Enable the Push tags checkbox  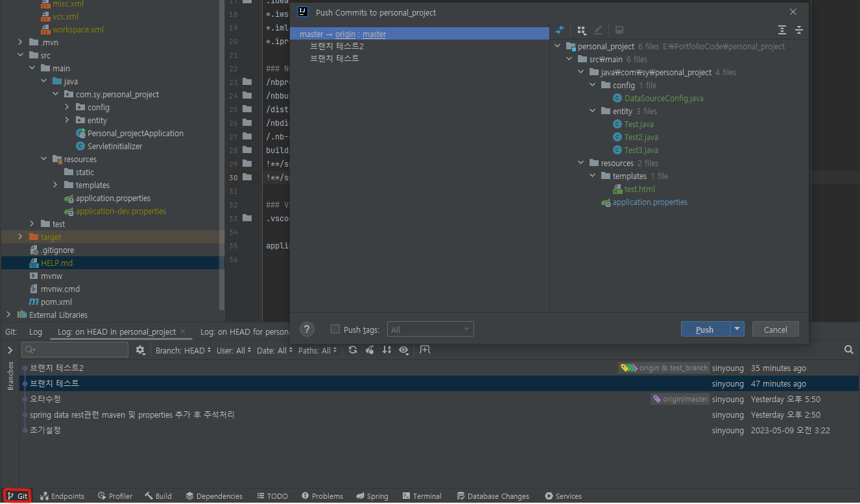tap(335, 330)
